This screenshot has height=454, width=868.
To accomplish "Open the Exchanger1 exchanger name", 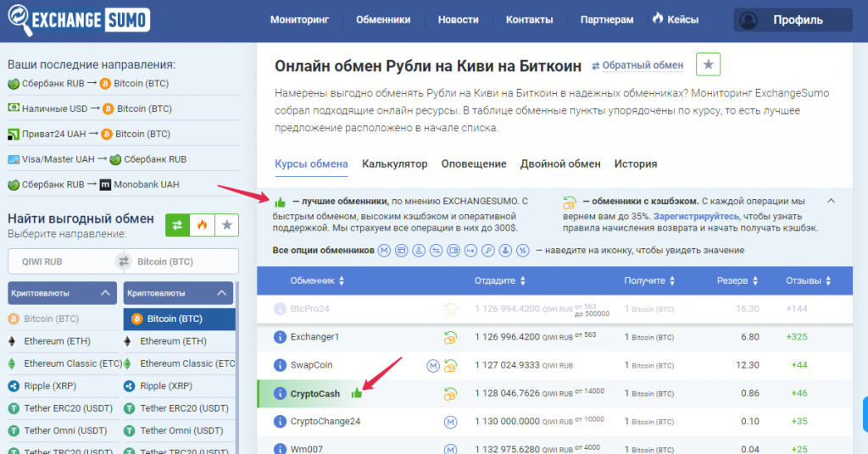I will pos(314,337).
